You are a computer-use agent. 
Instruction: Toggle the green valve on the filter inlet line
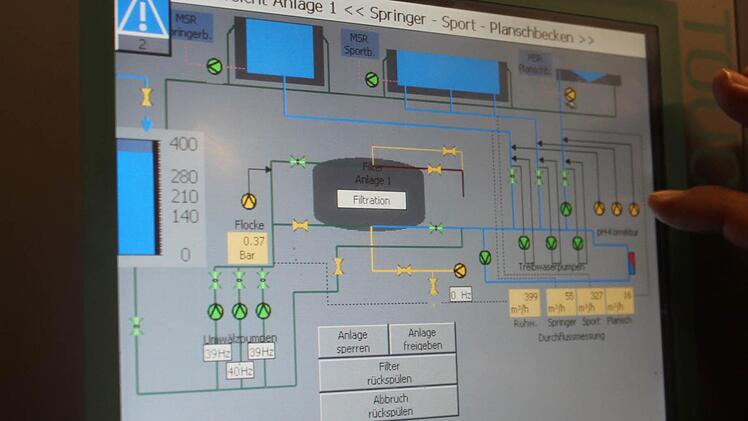point(297,161)
